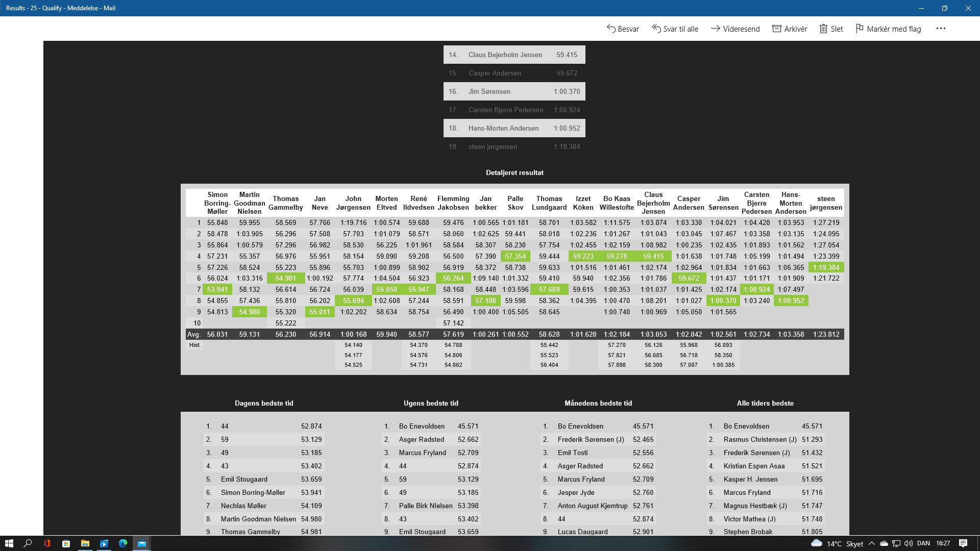Click highlighted lap time 55.694
This screenshot has width=980, height=551.
(x=353, y=300)
